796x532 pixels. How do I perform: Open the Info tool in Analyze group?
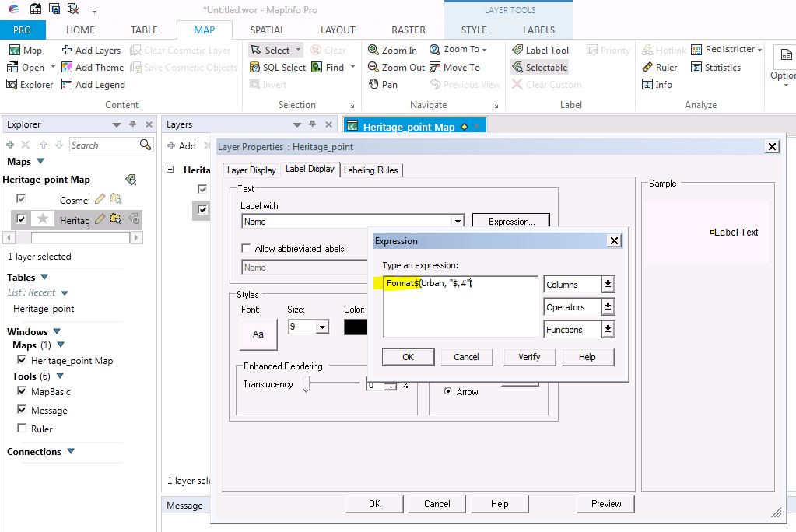coord(658,84)
